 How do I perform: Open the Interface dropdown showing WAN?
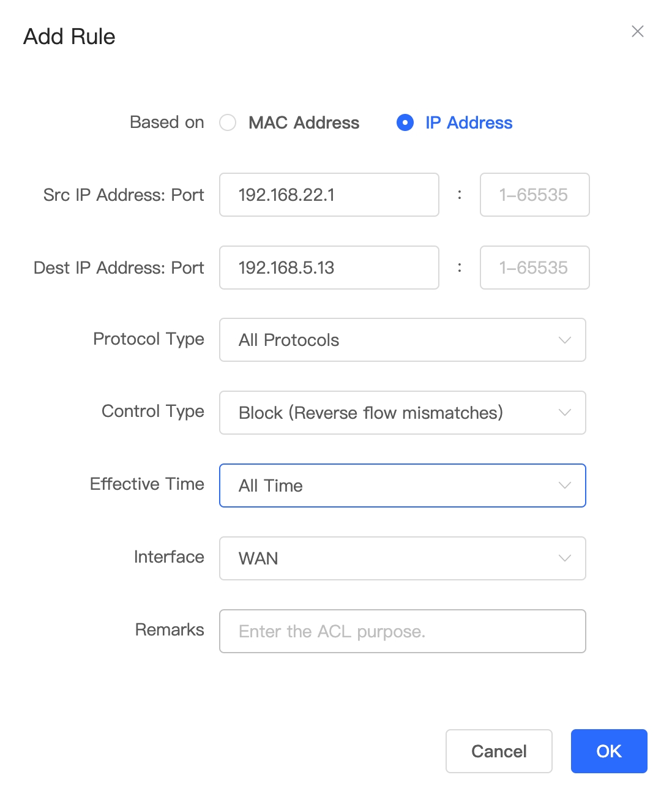[403, 558]
